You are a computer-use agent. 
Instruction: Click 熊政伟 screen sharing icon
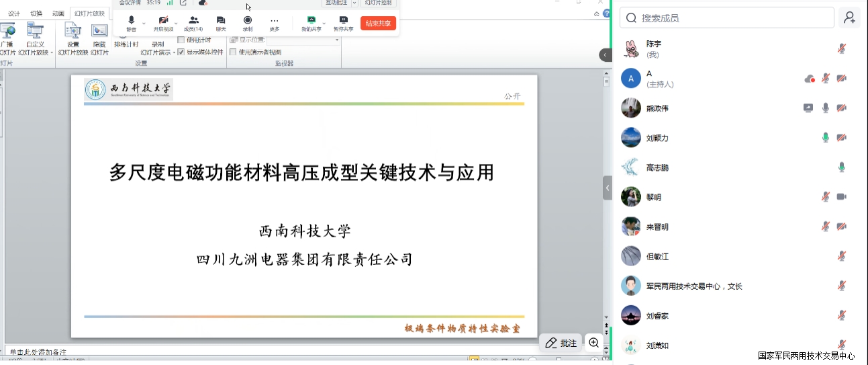(809, 108)
